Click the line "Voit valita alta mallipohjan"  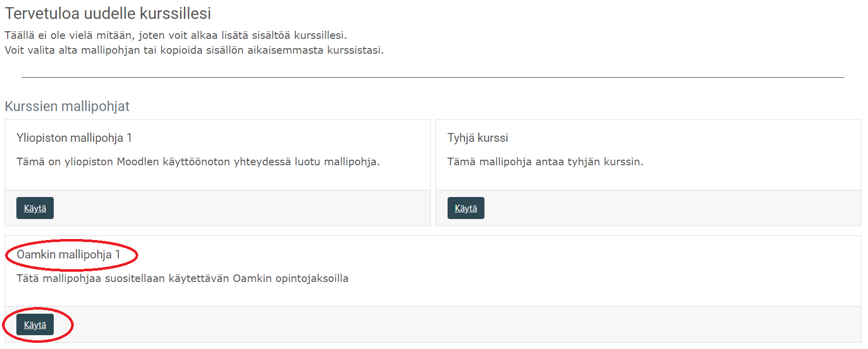click(194, 50)
